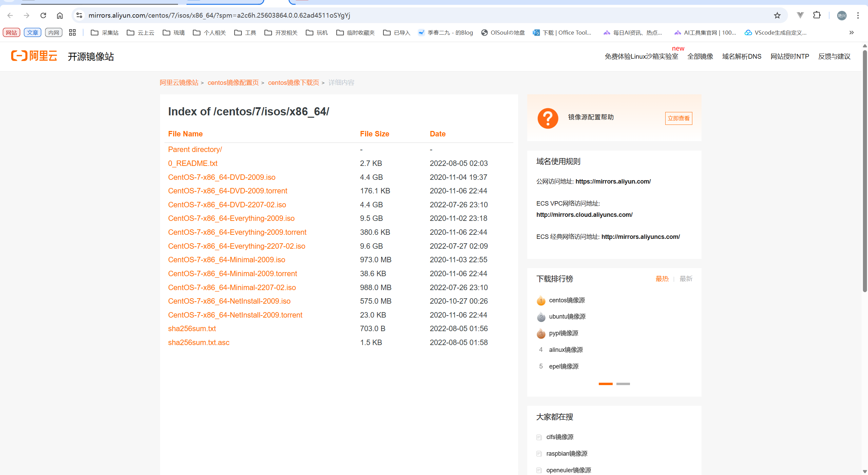Click the site information icon in address bar
This screenshot has height=475, width=868.
tap(79, 15)
